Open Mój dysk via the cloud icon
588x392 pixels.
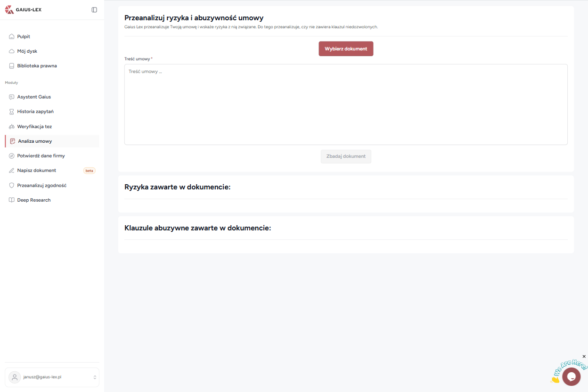tap(10, 51)
